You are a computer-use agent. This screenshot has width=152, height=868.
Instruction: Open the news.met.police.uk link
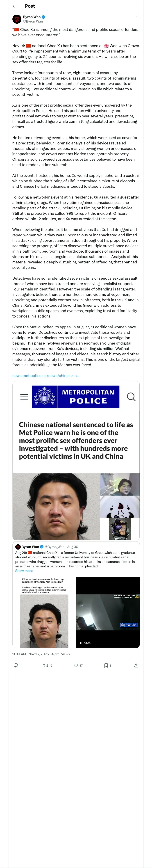tap(46, 375)
